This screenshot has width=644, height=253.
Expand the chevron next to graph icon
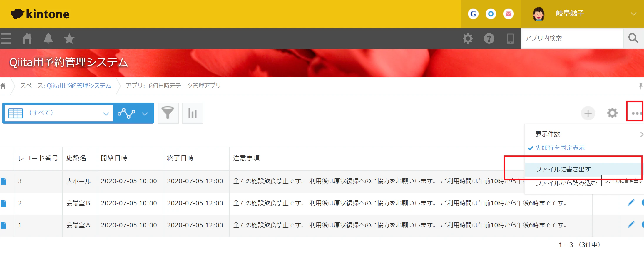145,114
